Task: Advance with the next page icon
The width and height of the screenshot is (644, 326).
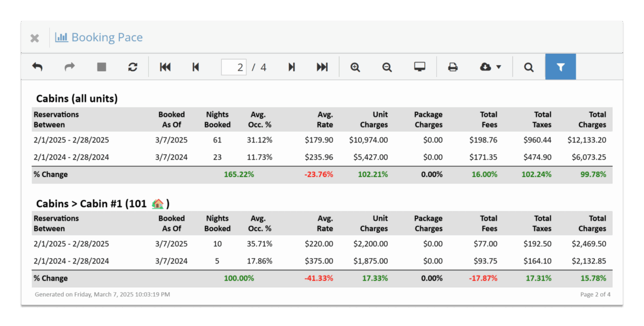Action: click(291, 67)
